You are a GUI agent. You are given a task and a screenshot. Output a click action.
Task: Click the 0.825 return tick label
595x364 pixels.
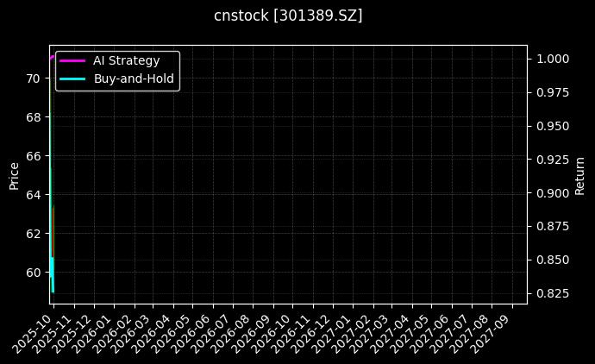pyautogui.click(x=552, y=294)
